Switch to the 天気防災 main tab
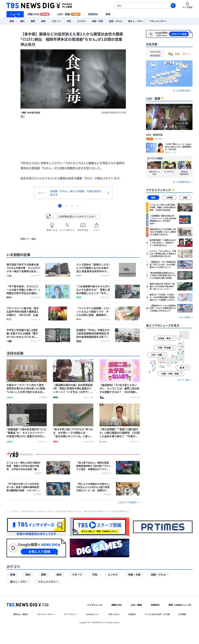This screenshot has width=199, height=644. (x=93, y=14)
